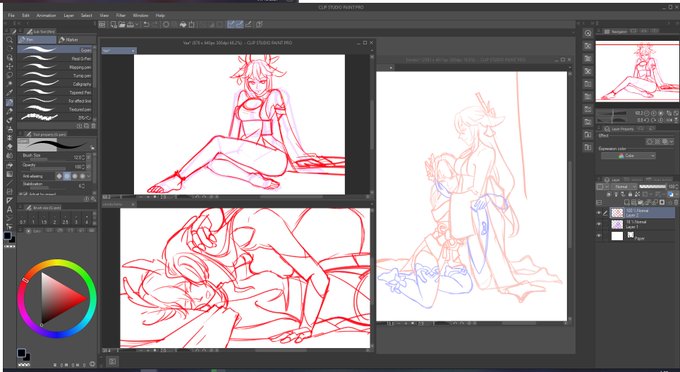This screenshot has width=680, height=372.
Task: Select the Pen tool in toolbar
Action: tap(9, 102)
